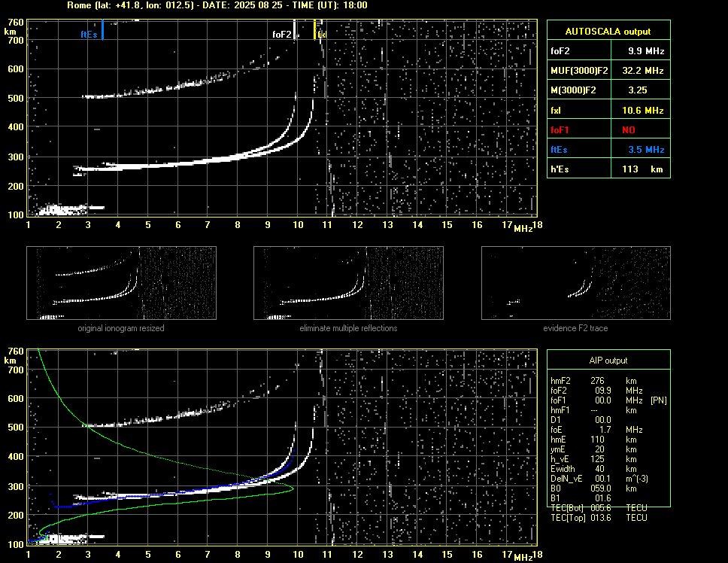Click the AIP foF2 value '09.9'

click(x=603, y=391)
